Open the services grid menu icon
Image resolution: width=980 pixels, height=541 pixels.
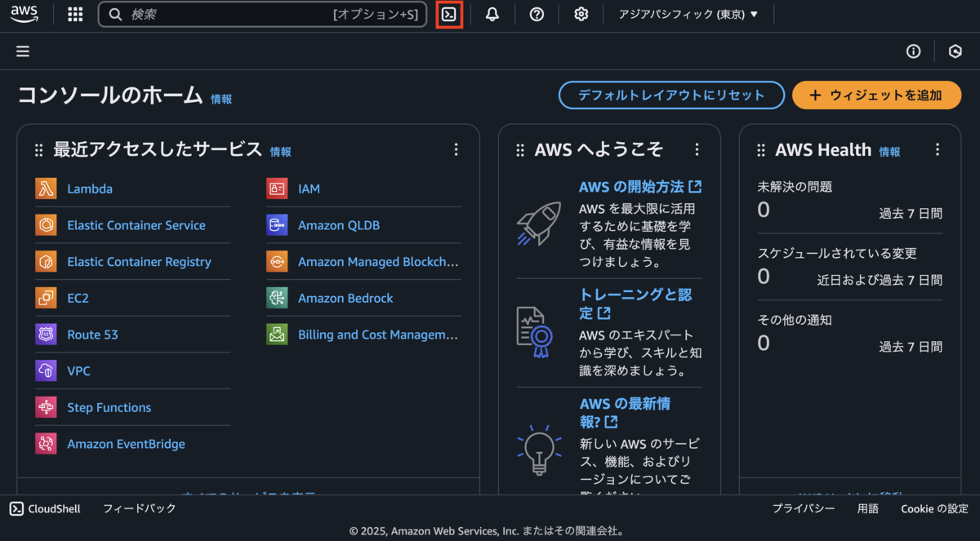tap(75, 14)
